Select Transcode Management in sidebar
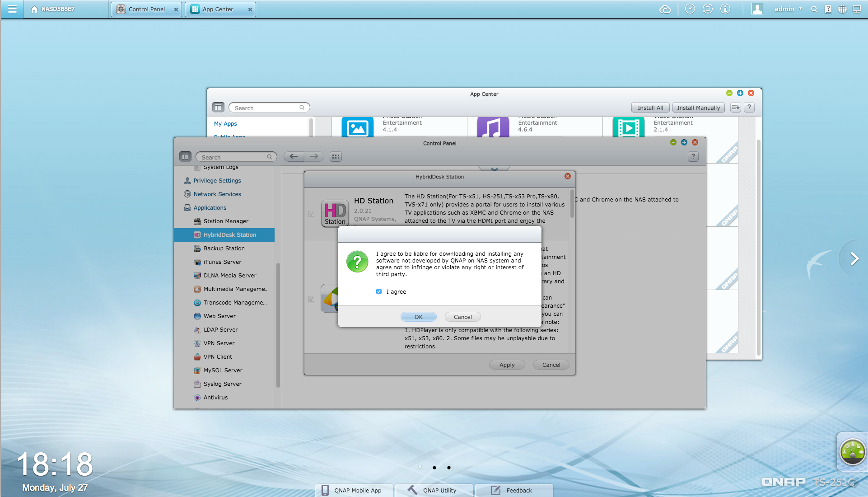Image resolution: width=868 pixels, height=497 pixels. 224,302
